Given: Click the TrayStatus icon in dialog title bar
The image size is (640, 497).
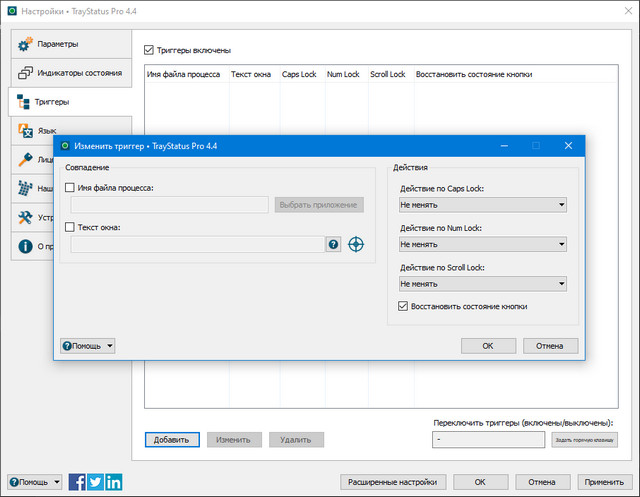Looking at the screenshot, I should coord(67,146).
